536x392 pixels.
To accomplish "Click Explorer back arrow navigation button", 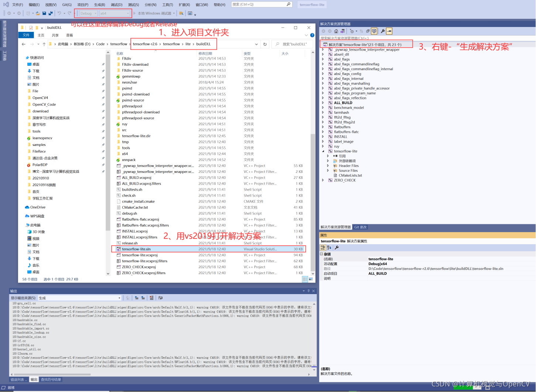I will pyautogui.click(x=24, y=44).
